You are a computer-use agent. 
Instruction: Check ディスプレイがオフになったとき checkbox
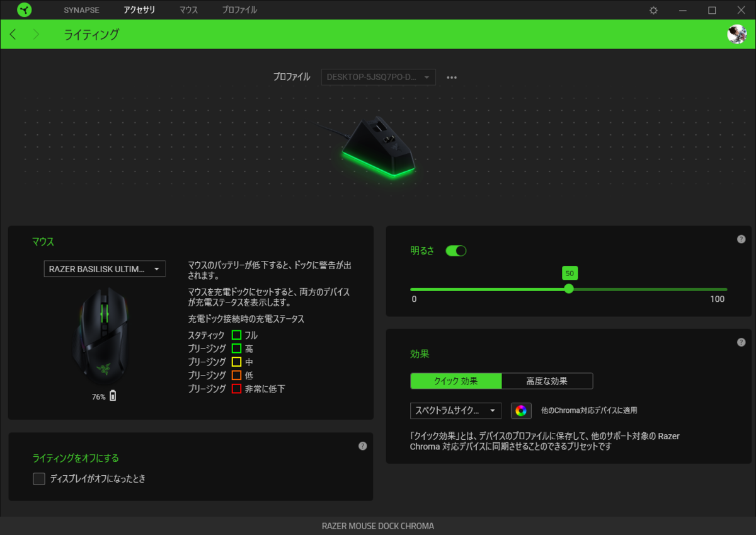pyautogui.click(x=39, y=479)
